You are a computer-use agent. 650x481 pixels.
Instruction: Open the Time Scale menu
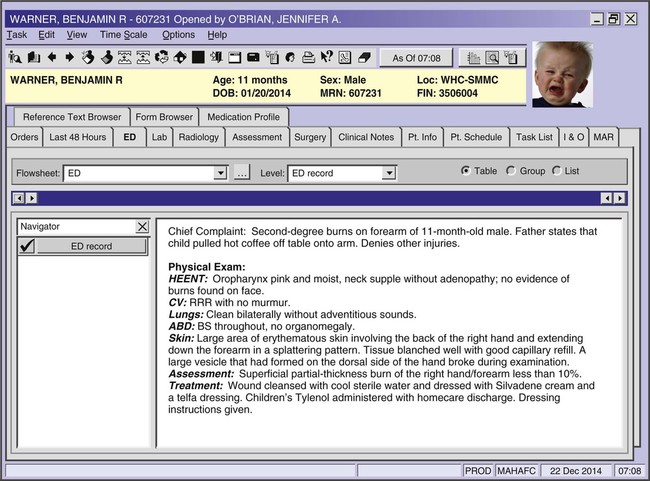[x=124, y=35]
